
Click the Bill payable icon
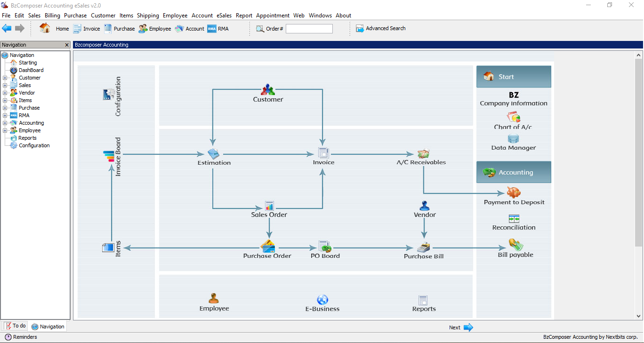coord(515,245)
